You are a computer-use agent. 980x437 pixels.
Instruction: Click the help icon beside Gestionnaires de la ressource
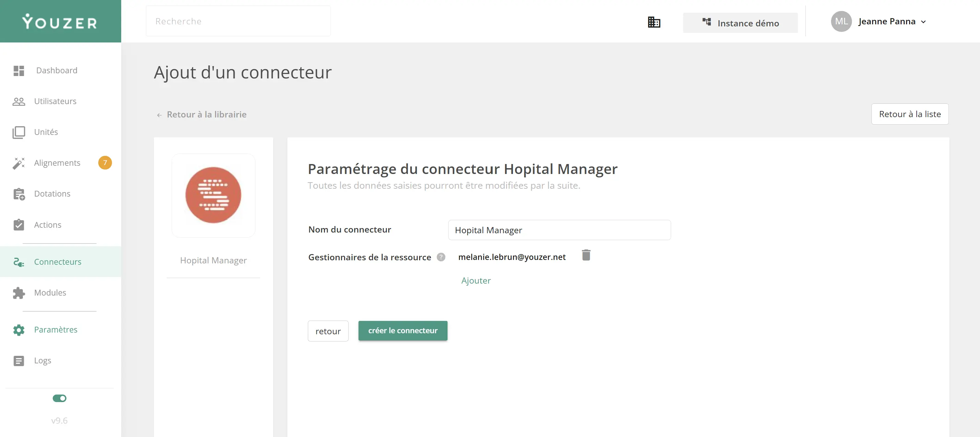[x=441, y=257]
